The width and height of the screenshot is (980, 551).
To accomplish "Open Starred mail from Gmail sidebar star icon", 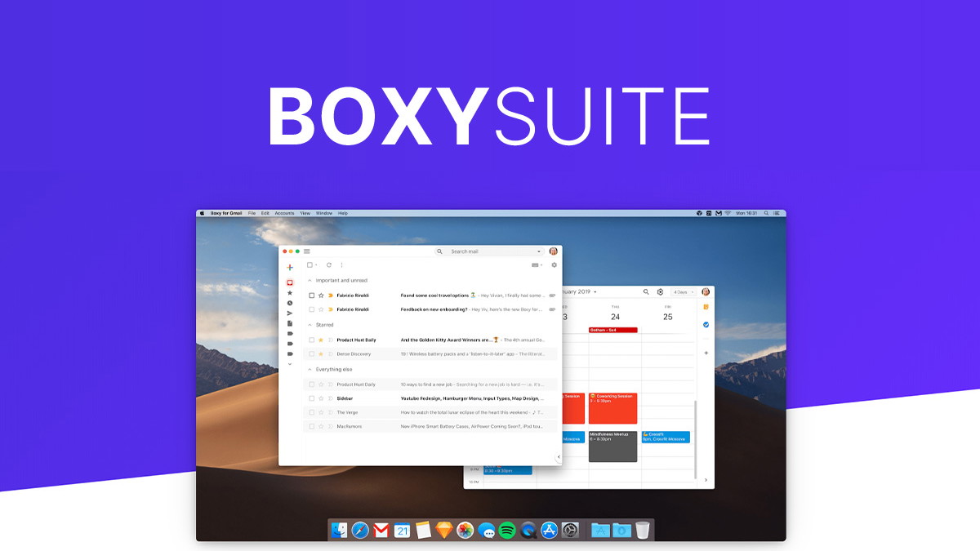I will click(290, 293).
